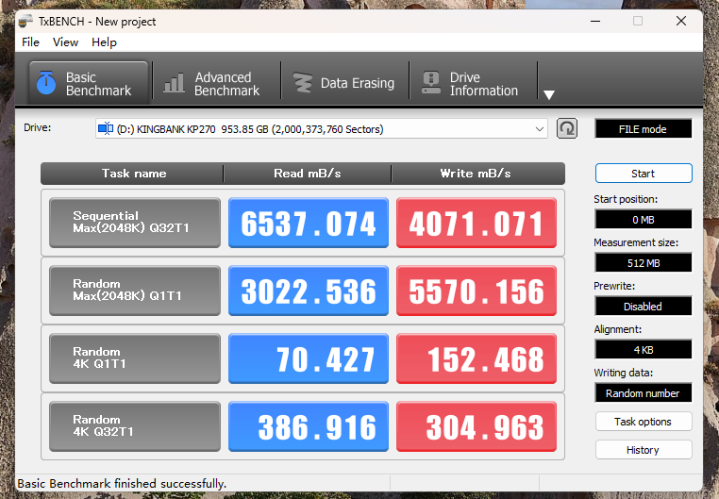Viewport: 719px width, 499px height.
Task: Click the Start position 0 MB field
Action: [643, 220]
